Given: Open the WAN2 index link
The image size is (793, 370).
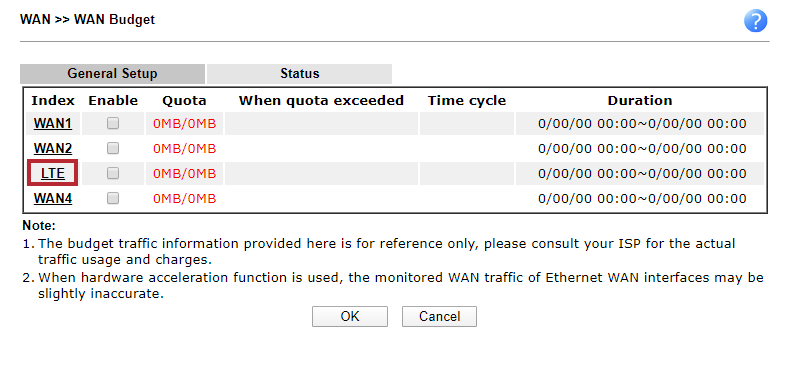Looking at the screenshot, I should pos(53,149).
